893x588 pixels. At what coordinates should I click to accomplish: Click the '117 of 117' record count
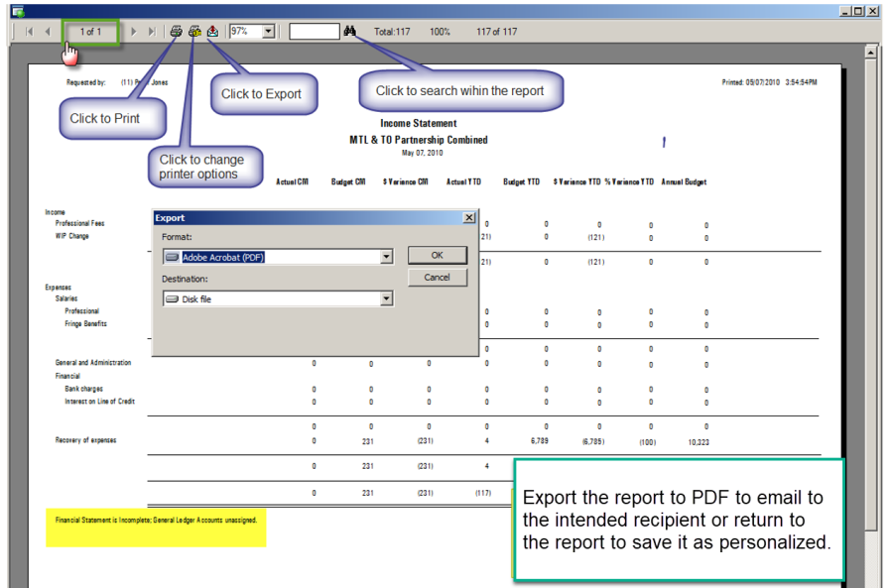point(497,32)
